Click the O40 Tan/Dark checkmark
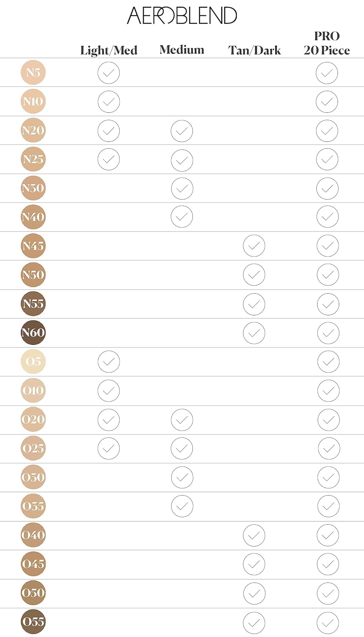 click(x=254, y=535)
